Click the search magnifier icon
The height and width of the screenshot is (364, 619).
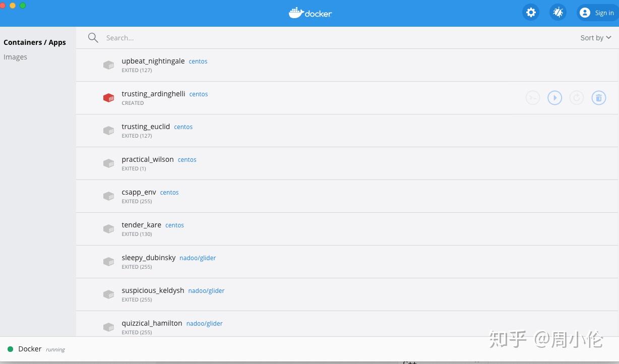click(x=93, y=37)
